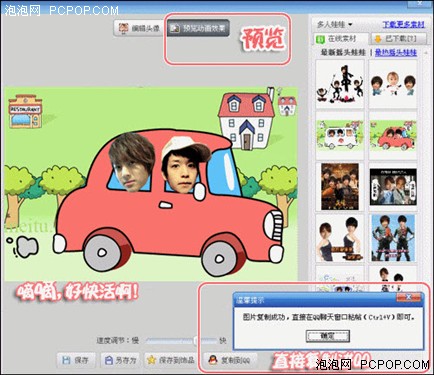Choose the white bus template thumbnail

pos(340,135)
